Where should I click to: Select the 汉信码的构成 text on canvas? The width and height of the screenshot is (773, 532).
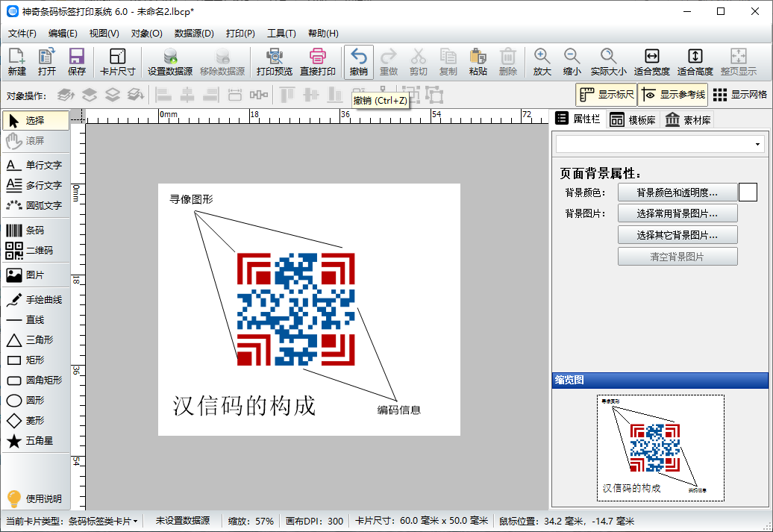point(244,406)
